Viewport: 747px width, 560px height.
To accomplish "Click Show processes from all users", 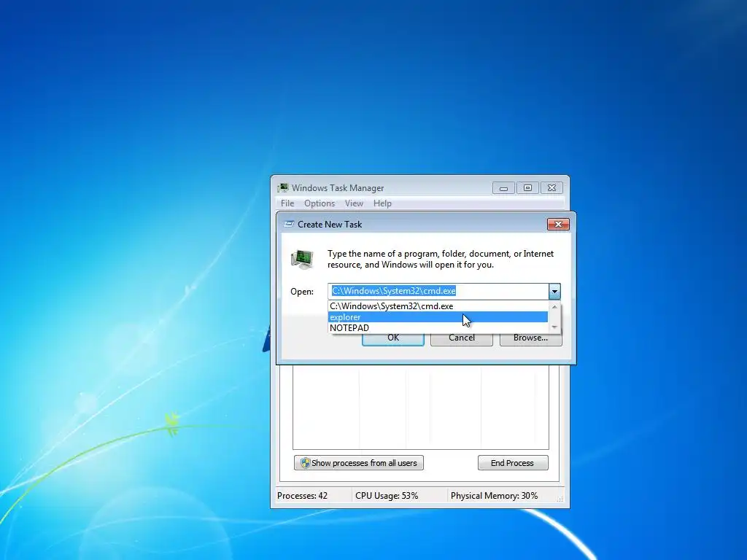I will click(x=359, y=463).
